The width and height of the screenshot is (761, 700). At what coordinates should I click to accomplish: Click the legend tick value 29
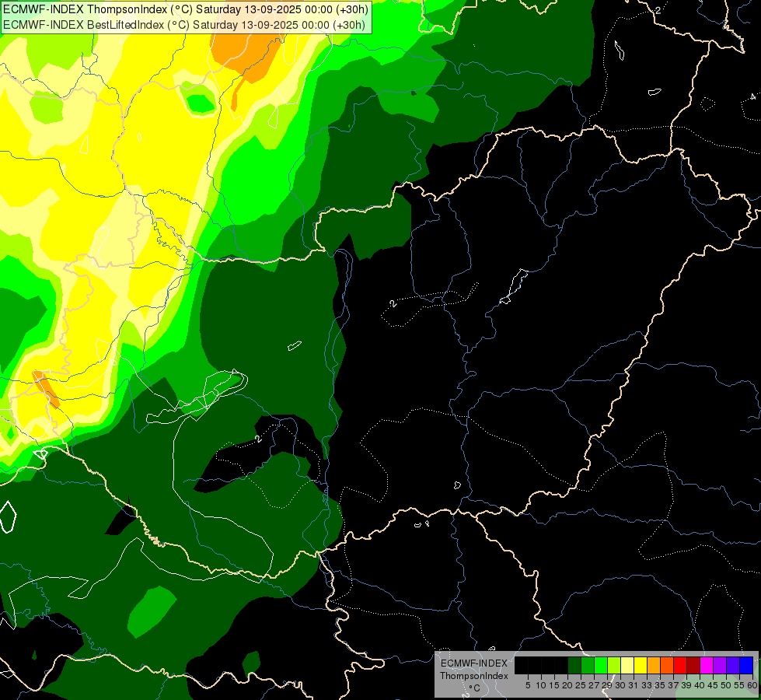click(607, 685)
